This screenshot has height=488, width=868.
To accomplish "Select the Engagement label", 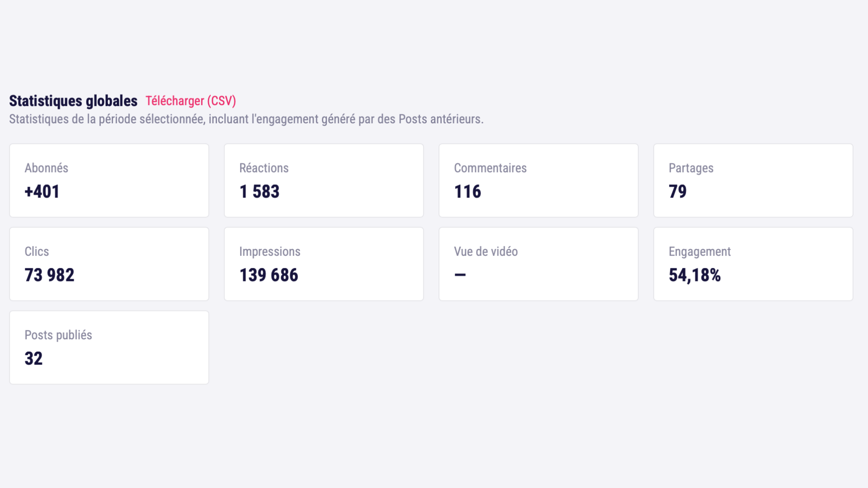I will coord(699,252).
